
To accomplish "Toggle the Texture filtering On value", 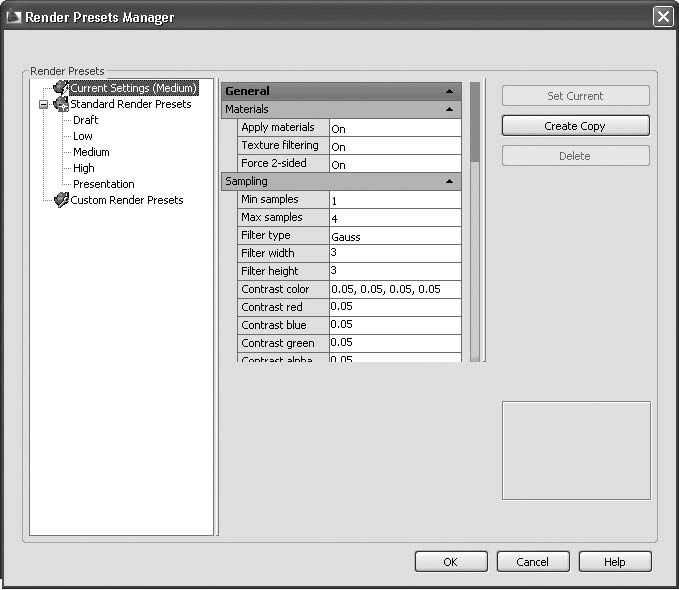I will pyautogui.click(x=395, y=146).
